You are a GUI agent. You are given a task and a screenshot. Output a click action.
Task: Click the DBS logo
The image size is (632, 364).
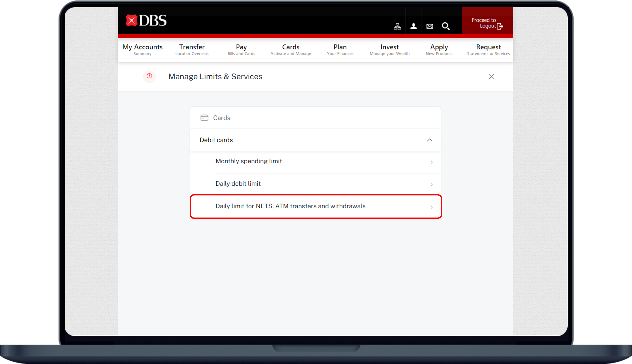point(146,20)
